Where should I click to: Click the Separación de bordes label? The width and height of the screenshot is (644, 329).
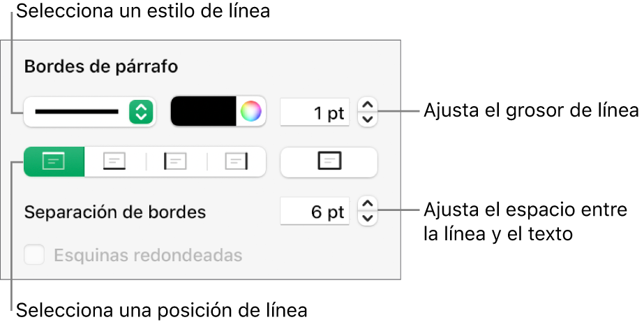pos(115,212)
